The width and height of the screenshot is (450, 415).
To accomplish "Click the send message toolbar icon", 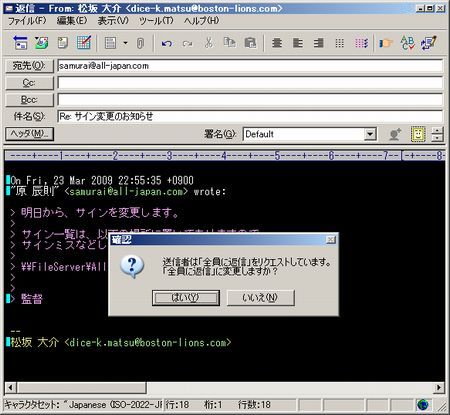I will (20, 43).
